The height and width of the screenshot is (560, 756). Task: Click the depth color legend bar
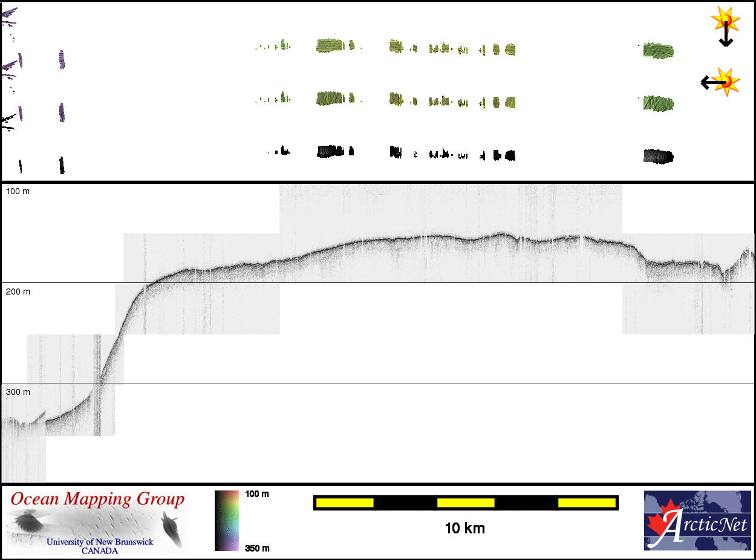point(227,520)
